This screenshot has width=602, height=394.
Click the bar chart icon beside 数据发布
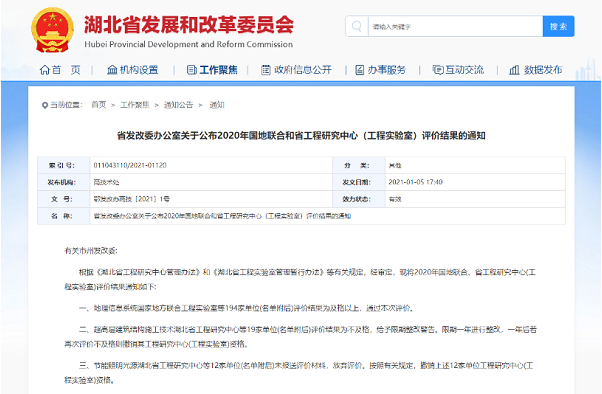tap(514, 70)
